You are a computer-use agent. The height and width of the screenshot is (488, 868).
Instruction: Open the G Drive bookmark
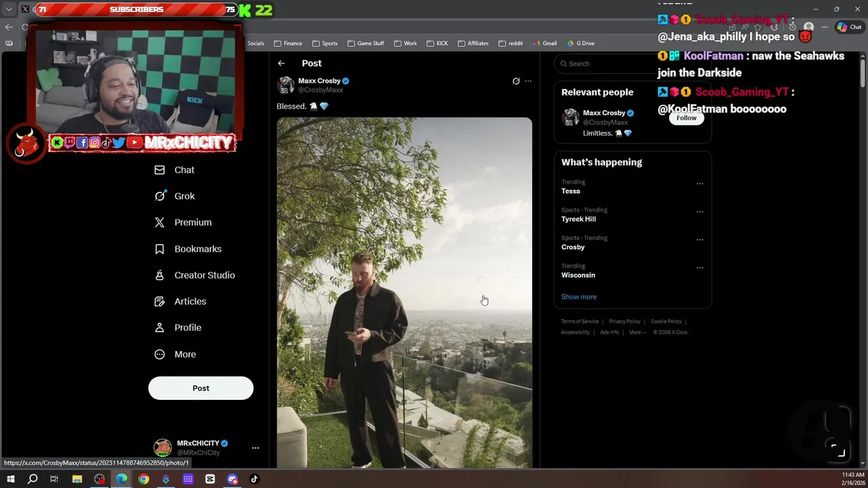pos(580,43)
